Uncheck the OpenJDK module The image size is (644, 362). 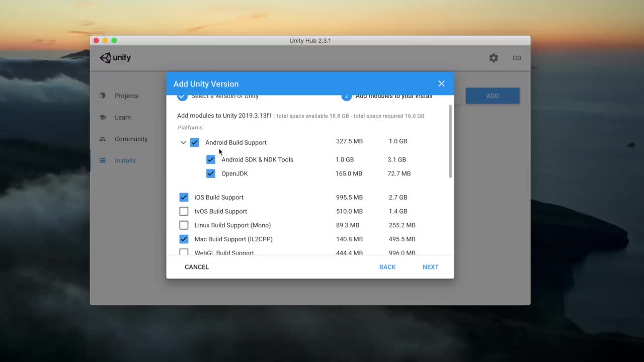[211, 173]
